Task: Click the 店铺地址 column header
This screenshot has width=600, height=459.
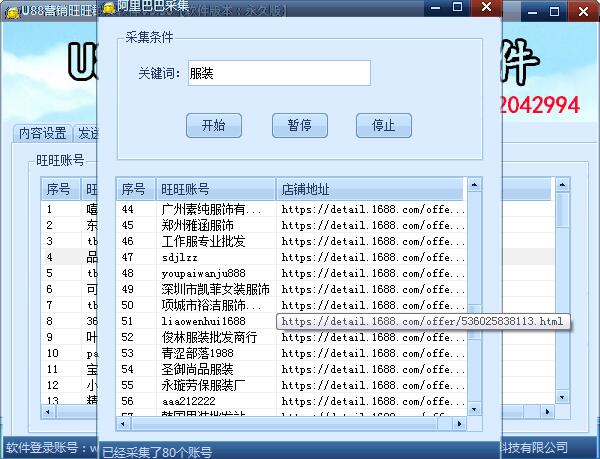Action: click(370, 189)
